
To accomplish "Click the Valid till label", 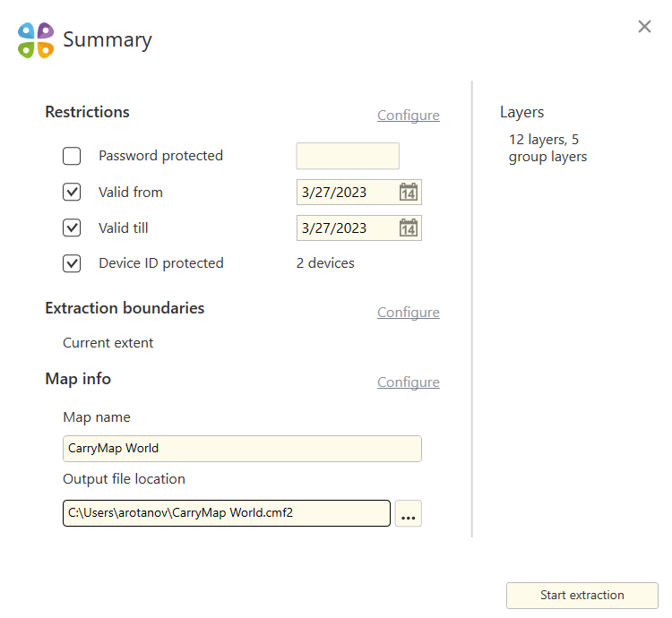I will (124, 227).
